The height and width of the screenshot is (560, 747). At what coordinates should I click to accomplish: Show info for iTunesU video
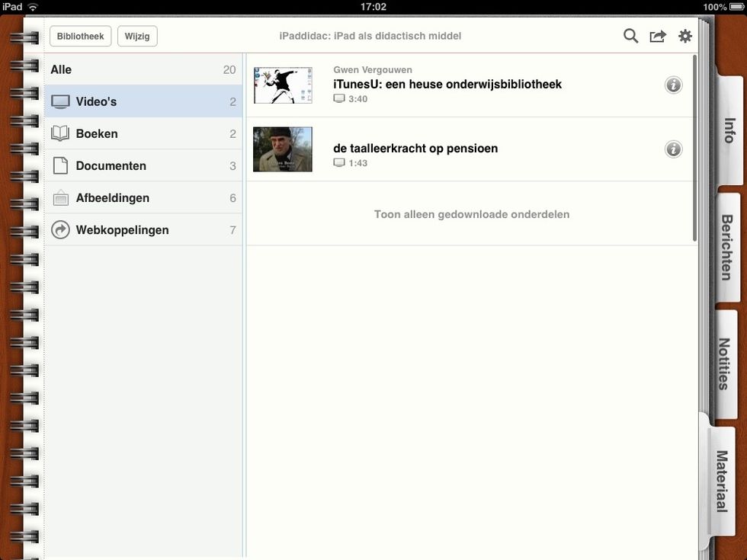pos(673,85)
